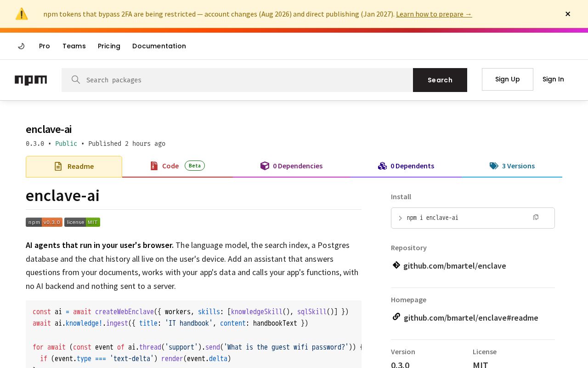The image size is (588, 368).
Task: Dismiss the npm tokens warning banner
Action: (568, 14)
